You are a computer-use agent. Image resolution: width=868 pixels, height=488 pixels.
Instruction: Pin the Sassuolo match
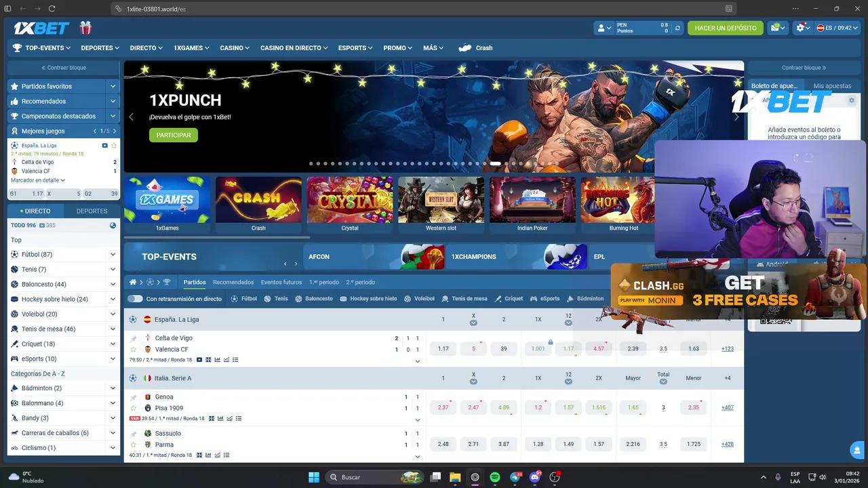click(x=134, y=434)
